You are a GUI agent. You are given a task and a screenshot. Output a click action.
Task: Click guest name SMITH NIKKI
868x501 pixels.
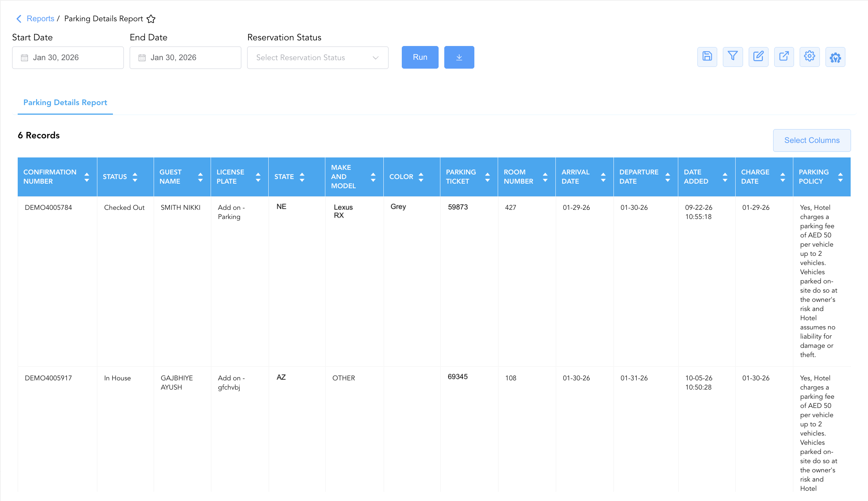tap(181, 208)
